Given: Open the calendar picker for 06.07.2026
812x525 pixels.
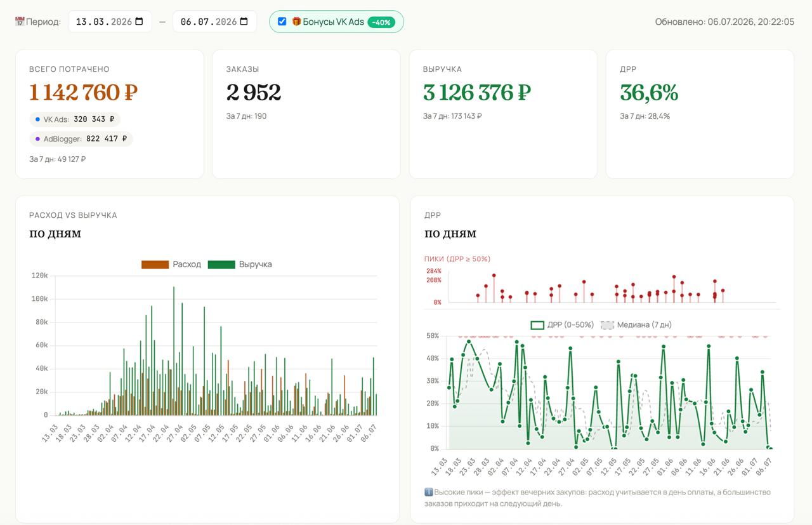Looking at the screenshot, I should (x=244, y=22).
